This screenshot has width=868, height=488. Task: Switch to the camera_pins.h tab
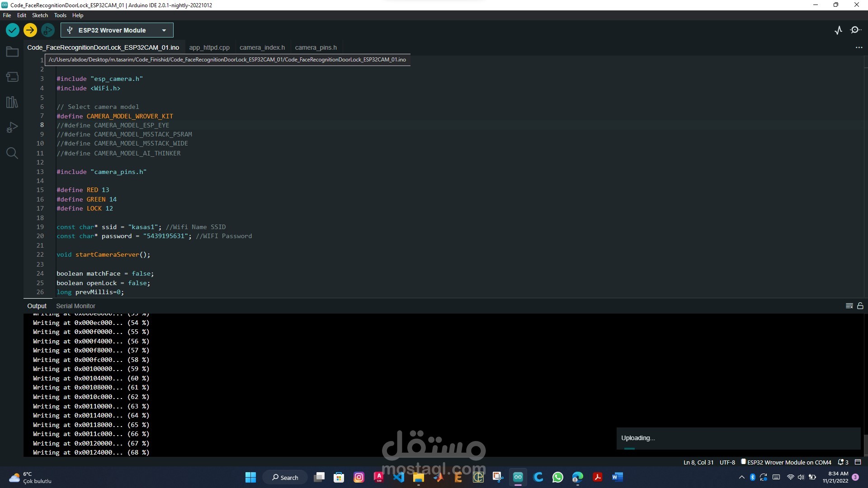316,47
